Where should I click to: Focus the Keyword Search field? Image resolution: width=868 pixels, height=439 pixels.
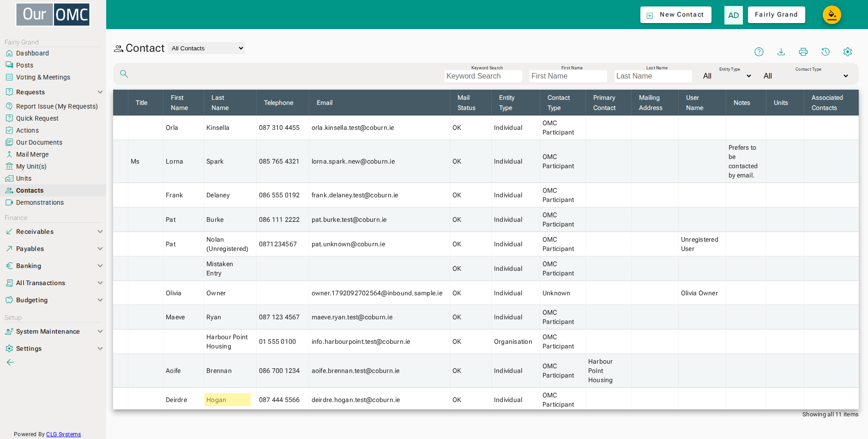[x=483, y=76]
